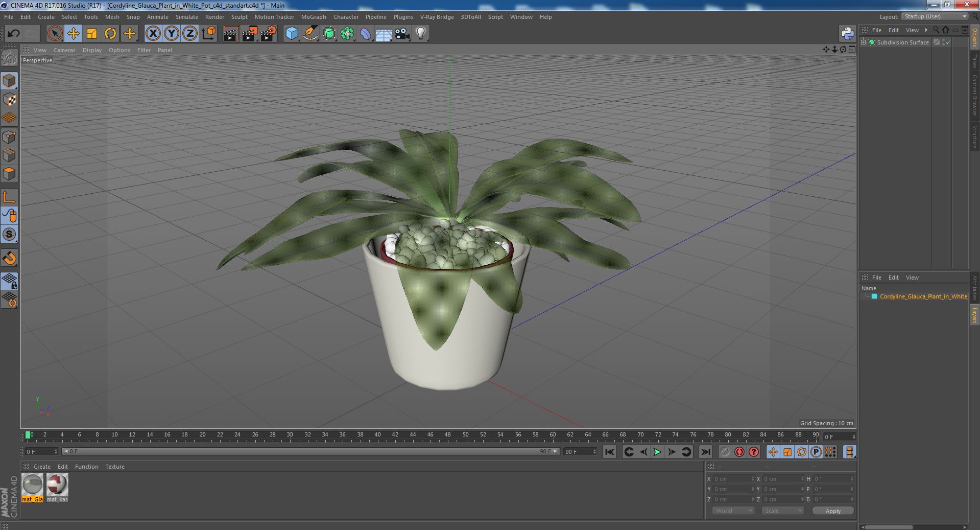This screenshot has width=980, height=530.
Task: Switch to Edges mode
Action: tap(9, 155)
